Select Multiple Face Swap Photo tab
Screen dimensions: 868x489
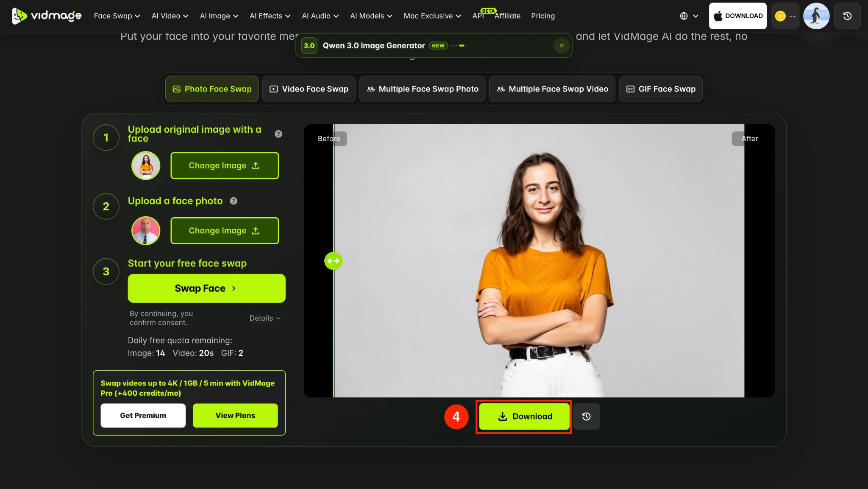(422, 89)
